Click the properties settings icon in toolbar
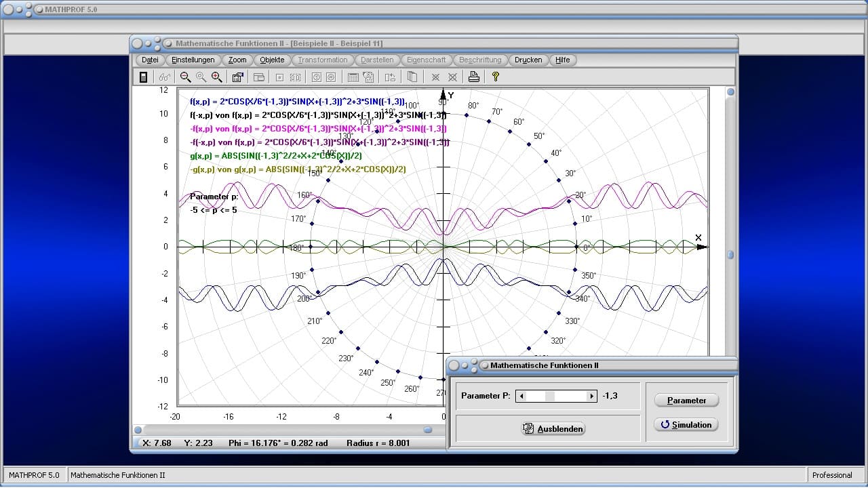The width and height of the screenshot is (868, 488). coord(237,77)
